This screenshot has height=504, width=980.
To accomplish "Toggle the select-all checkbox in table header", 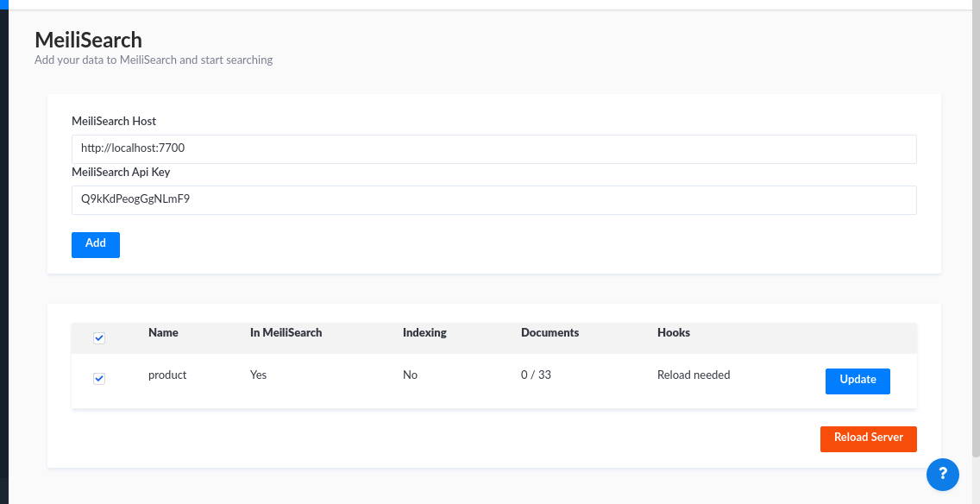I will tap(99, 337).
